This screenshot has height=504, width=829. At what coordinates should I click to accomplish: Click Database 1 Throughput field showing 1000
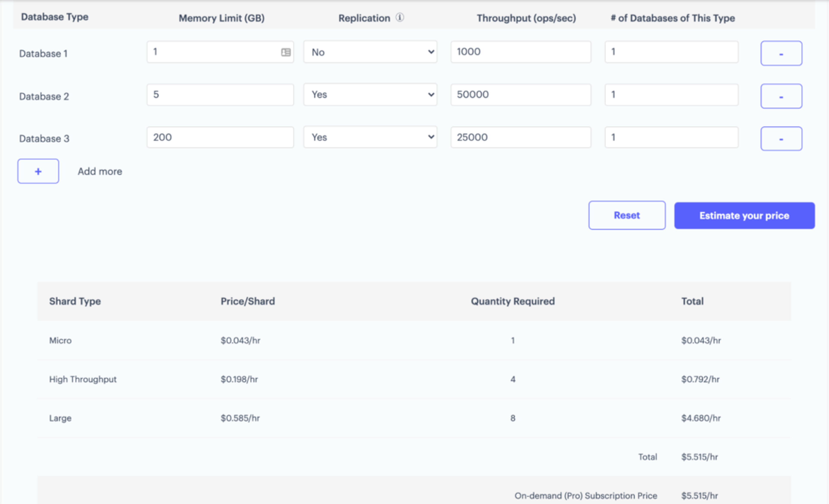[520, 52]
